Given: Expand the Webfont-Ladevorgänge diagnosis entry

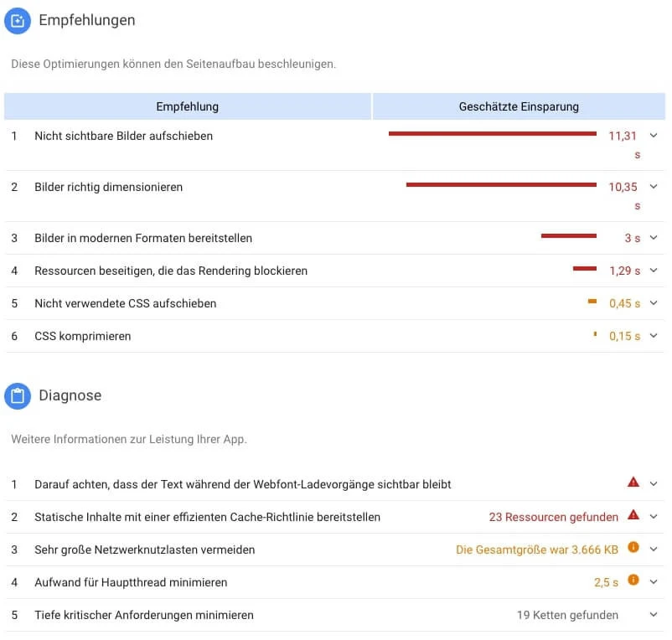Looking at the screenshot, I should [x=654, y=483].
